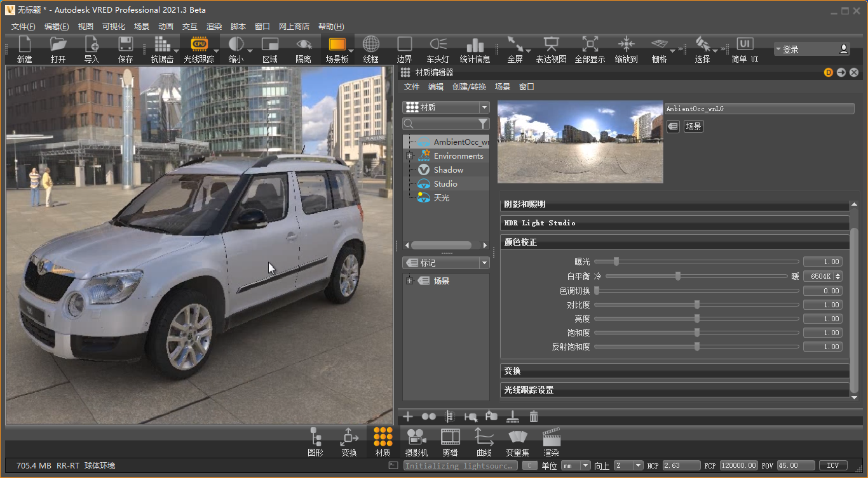The image size is (868, 478).
Task: Click the 场景 tag button under material name
Action: [693, 126]
